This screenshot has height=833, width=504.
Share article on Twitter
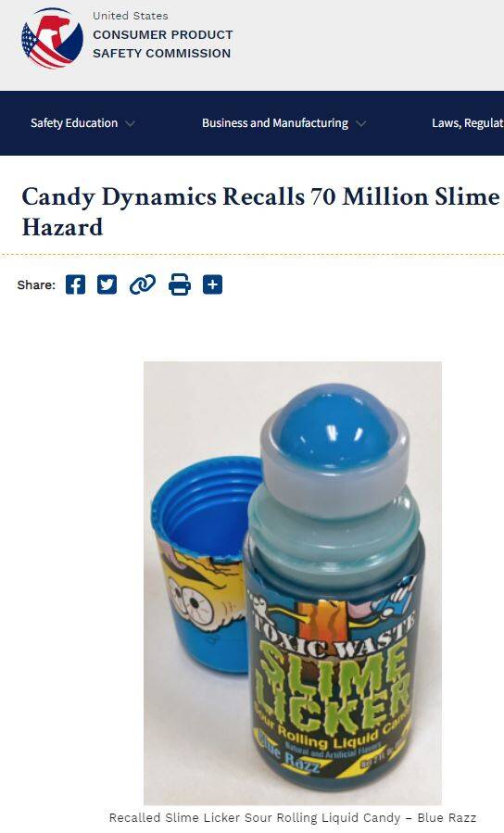[x=107, y=284]
